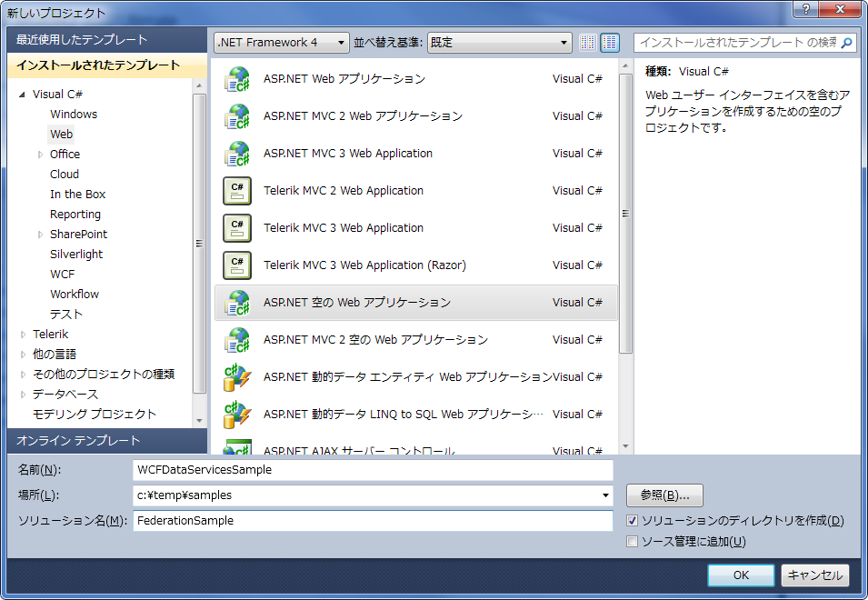Screen dimensions: 868x600
Task: Enable ソース管理に追加 checkbox
Action: (x=633, y=541)
